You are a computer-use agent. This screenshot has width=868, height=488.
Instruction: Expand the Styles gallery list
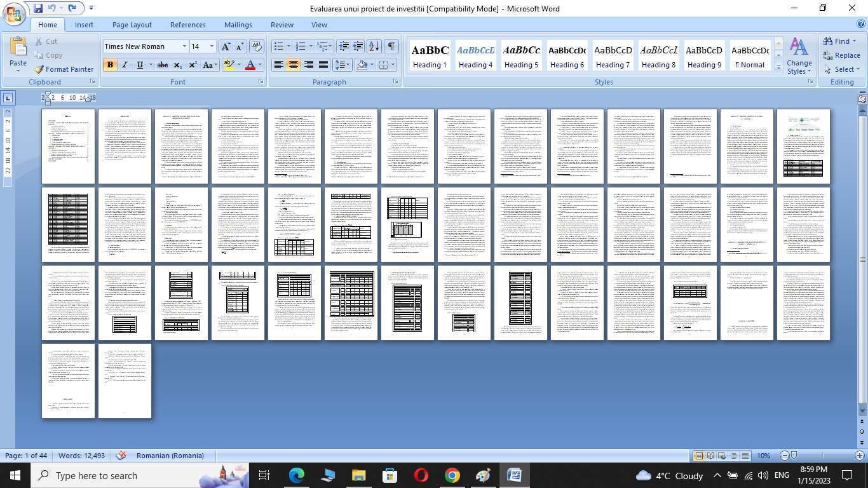[778, 67]
